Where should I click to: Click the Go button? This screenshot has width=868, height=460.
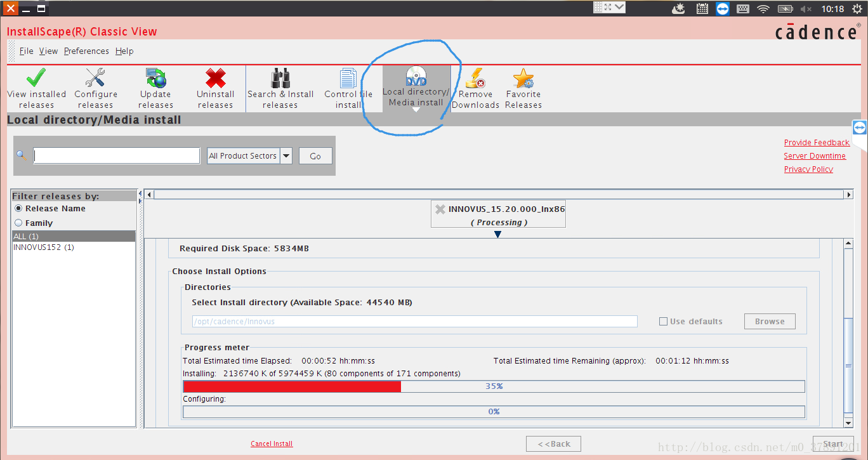coord(315,156)
